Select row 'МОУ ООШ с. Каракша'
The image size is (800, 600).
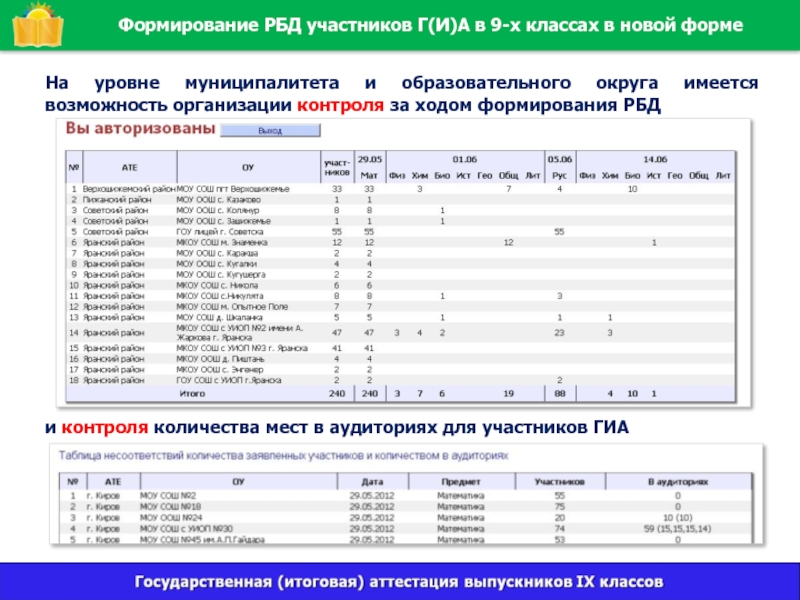pos(401,253)
